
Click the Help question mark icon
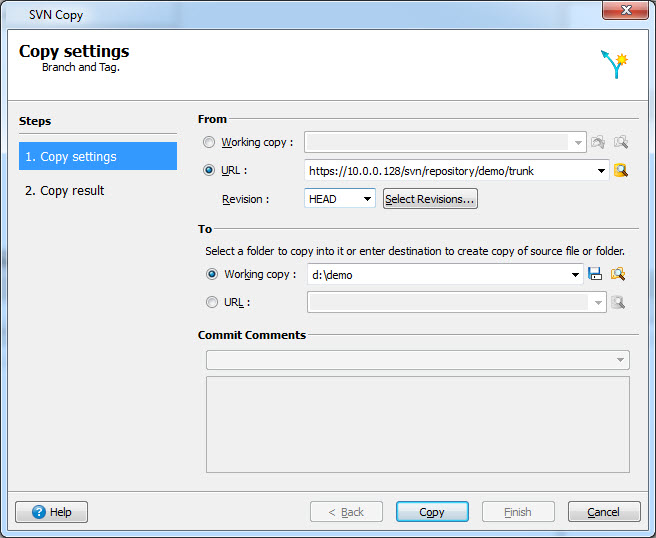(x=37, y=512)
